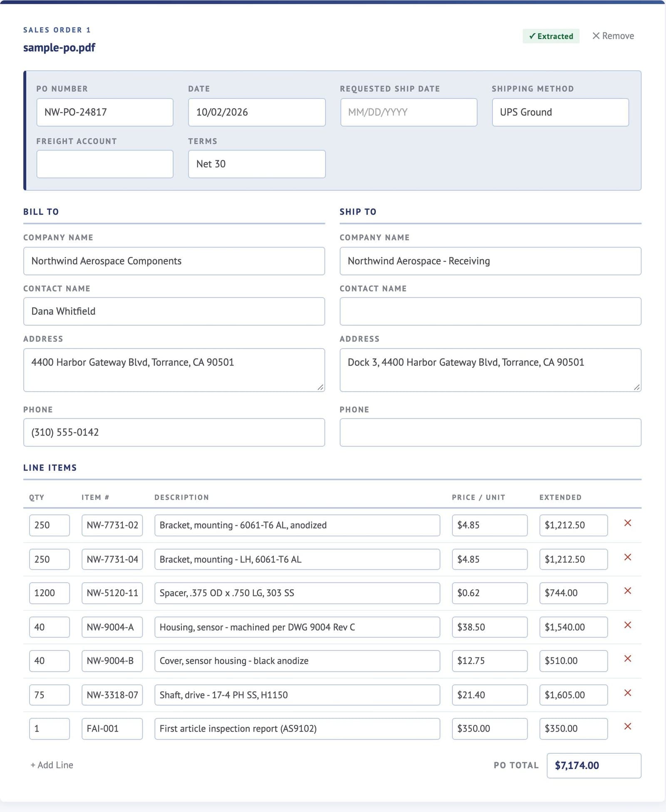The image size is (666, 812).
Task: Delete the NW-7731-04 line item
Action: [628, 557]
